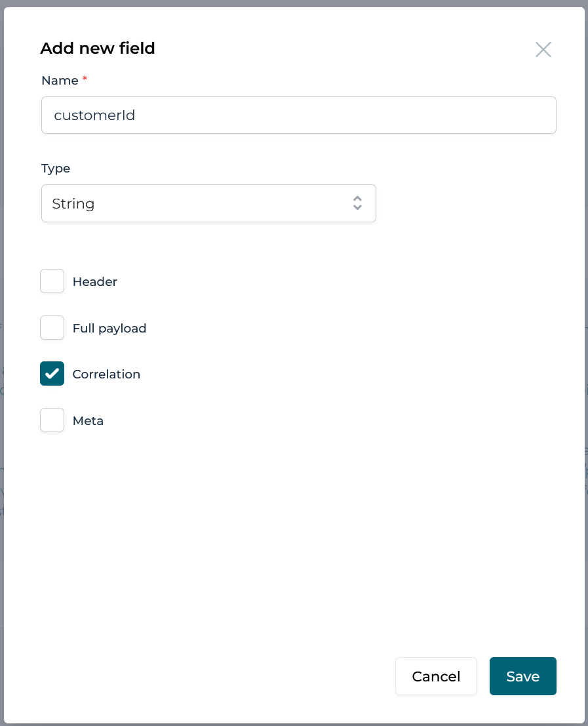Tick the Full payload checkbox
Screen dimensions: 588x726
(52, 328)
